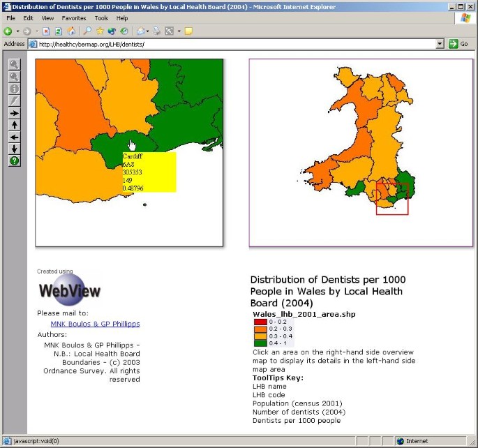Click the browser Search magnifier icon
Screen dimensions: 478x448
pyautogui.click(x=87, y=31)
